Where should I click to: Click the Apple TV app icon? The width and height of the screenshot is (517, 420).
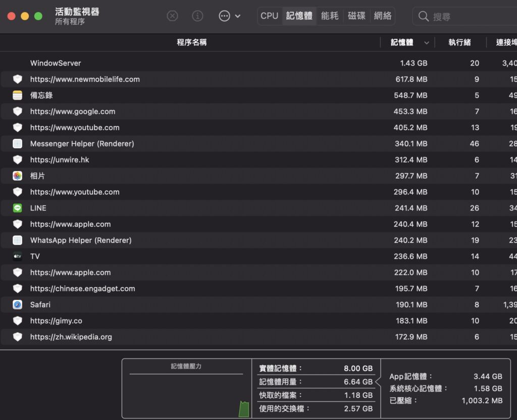point(18,256)
